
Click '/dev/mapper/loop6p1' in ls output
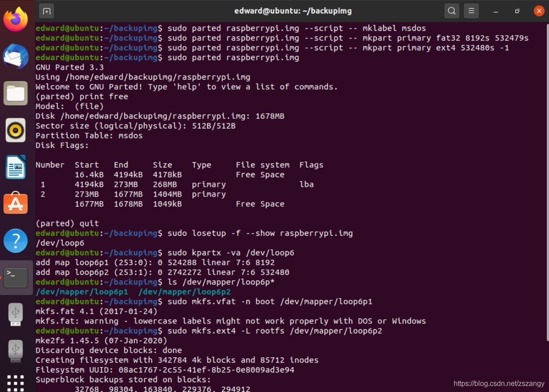coord(82,292)
